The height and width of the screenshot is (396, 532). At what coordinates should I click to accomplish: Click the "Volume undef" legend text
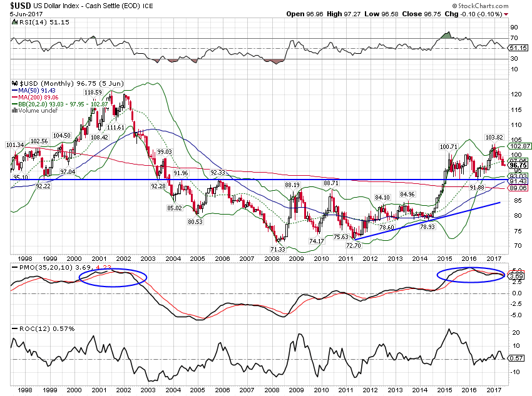pyautogui.click(x=38, y=111)
